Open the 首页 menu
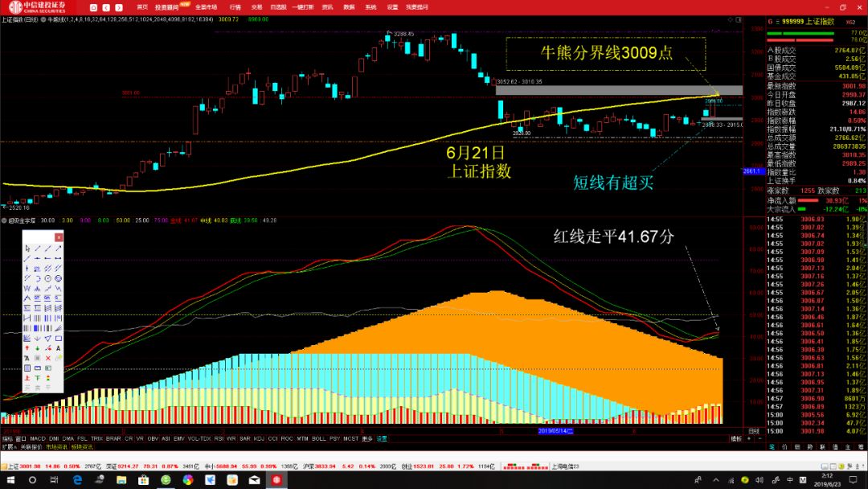Image resolution: width=868 pixels, height=489 pixels. click(142, 7)
